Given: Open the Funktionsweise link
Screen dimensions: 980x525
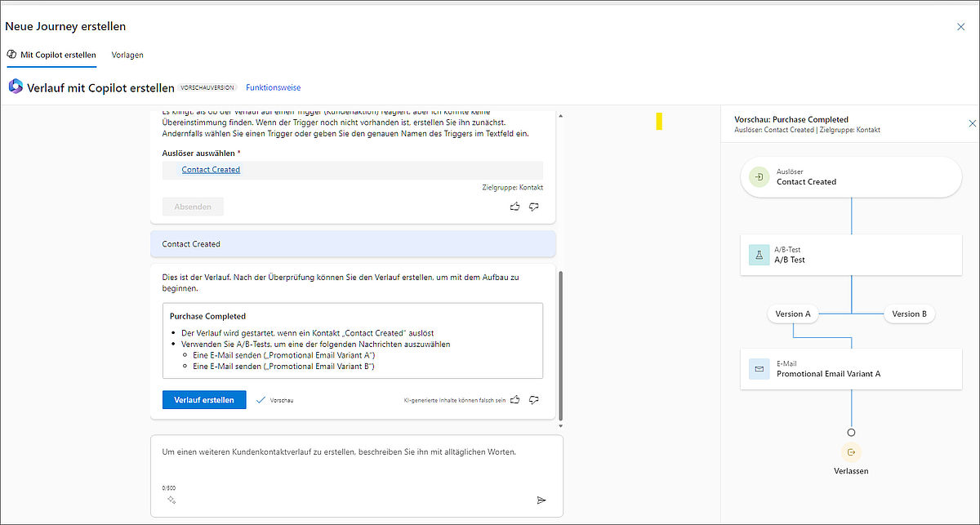Looking at the screenshot, I should [x=273, y=87].
